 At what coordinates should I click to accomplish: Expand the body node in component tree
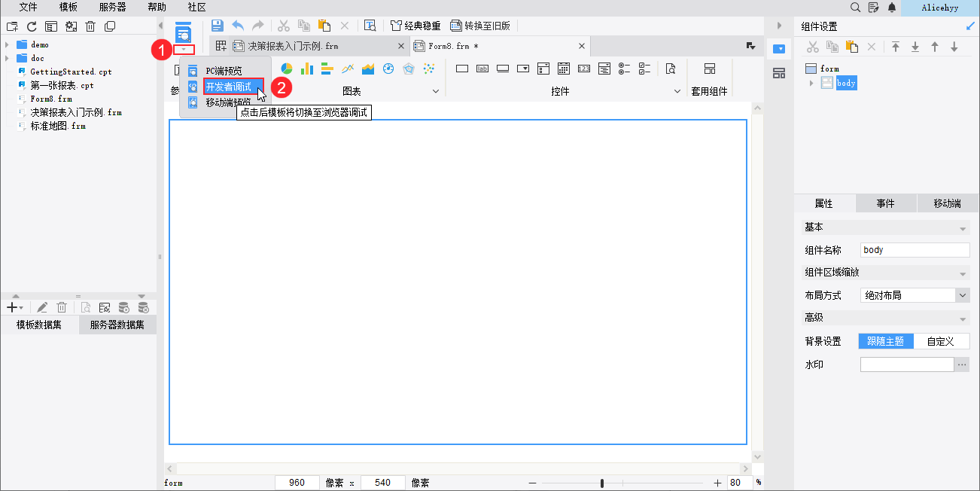pos(811,83)
